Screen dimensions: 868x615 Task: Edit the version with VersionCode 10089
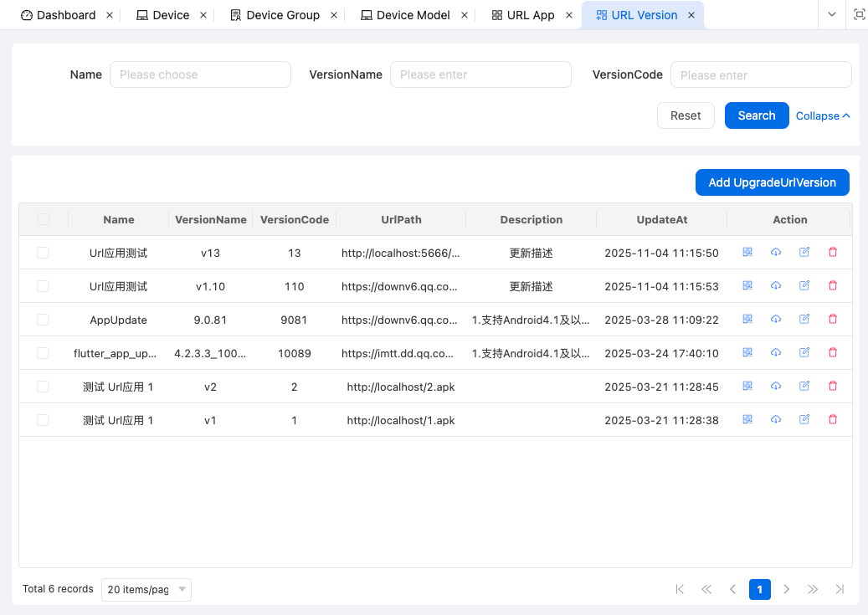804,352
